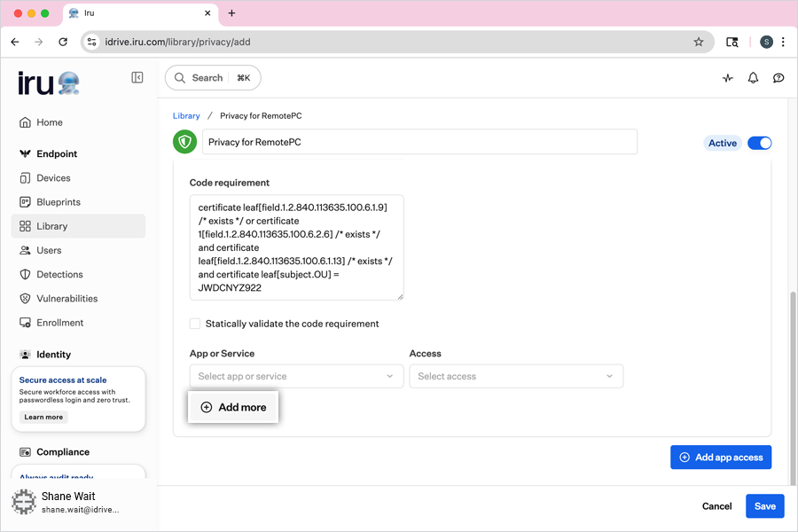Open the activity pulse icon
Image resolution: width=798 pixels, height=532 pixels.
[728, 78]
